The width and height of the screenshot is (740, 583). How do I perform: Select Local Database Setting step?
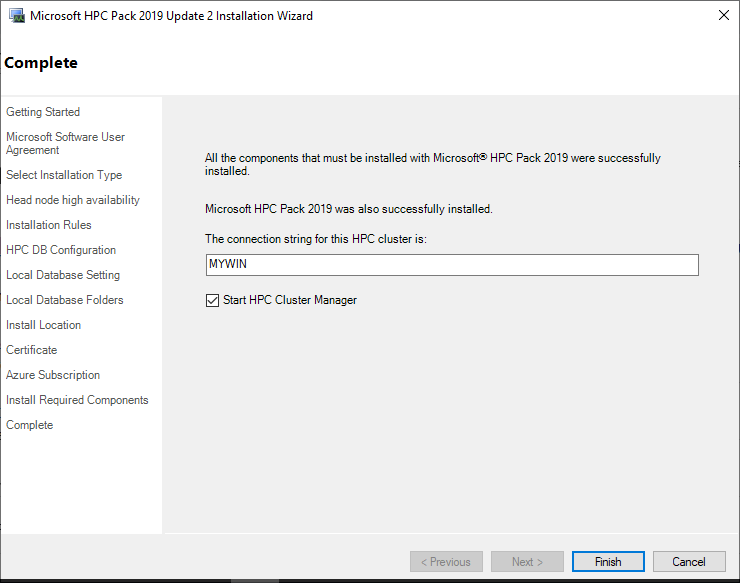coord(63,275)
